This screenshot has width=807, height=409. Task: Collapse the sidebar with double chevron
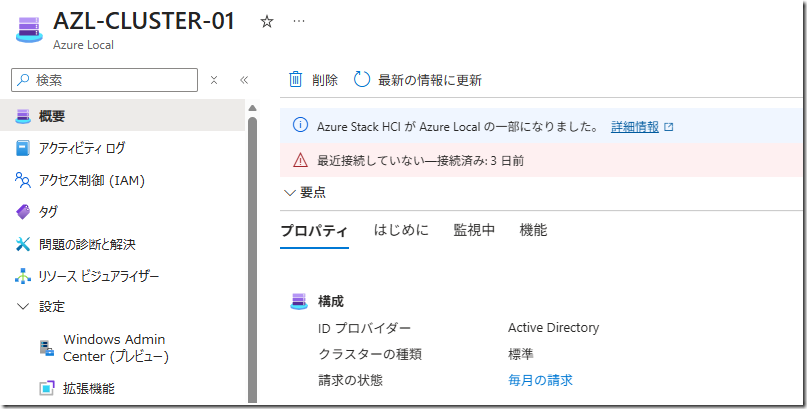pyautogui.click(x=243, y=80)
